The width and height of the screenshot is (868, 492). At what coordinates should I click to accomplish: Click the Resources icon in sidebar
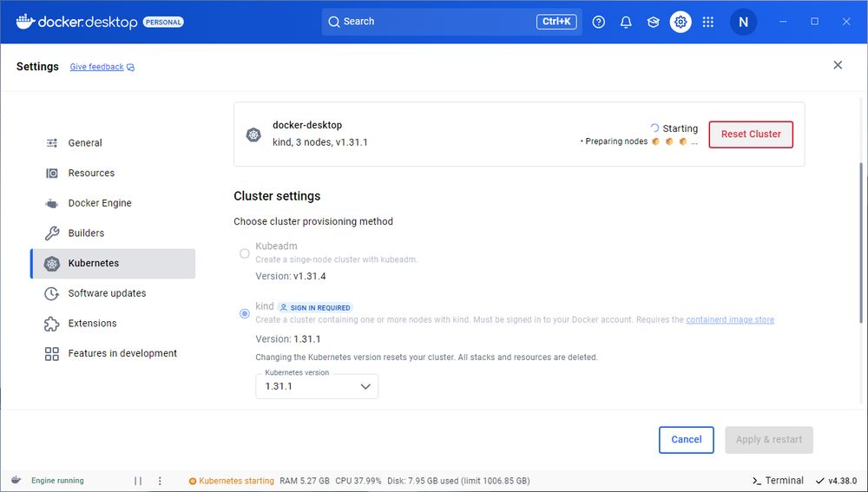[52, 174]
